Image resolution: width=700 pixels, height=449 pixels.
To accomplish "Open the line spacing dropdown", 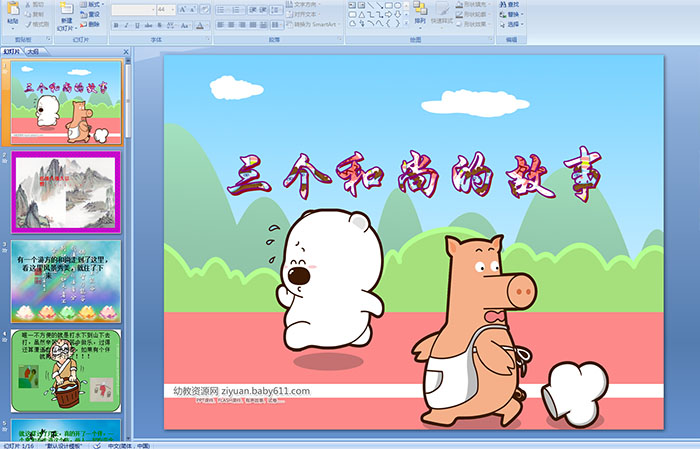I will pyautogui.click(x=276, y=10).
